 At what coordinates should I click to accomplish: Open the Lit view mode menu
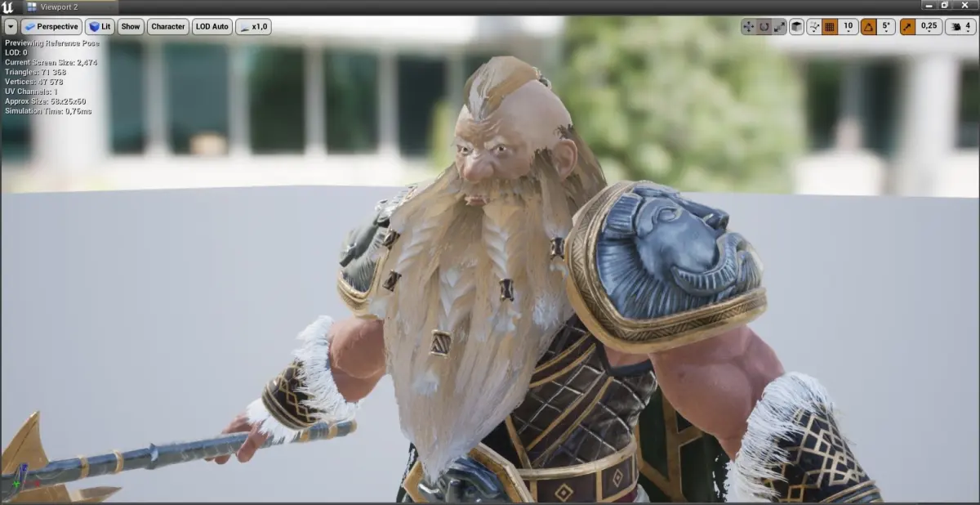(x=100, y=27)
